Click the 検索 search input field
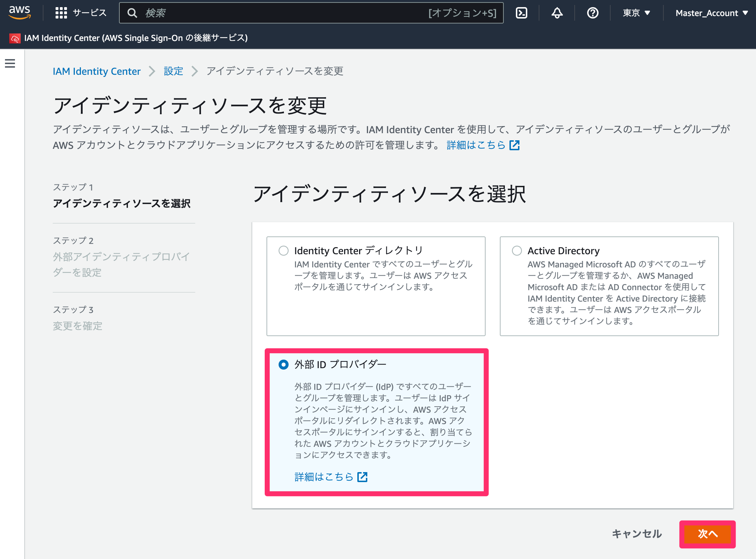Image resolution: width=756 pixels, height=559 pixels. click(311, 13)
